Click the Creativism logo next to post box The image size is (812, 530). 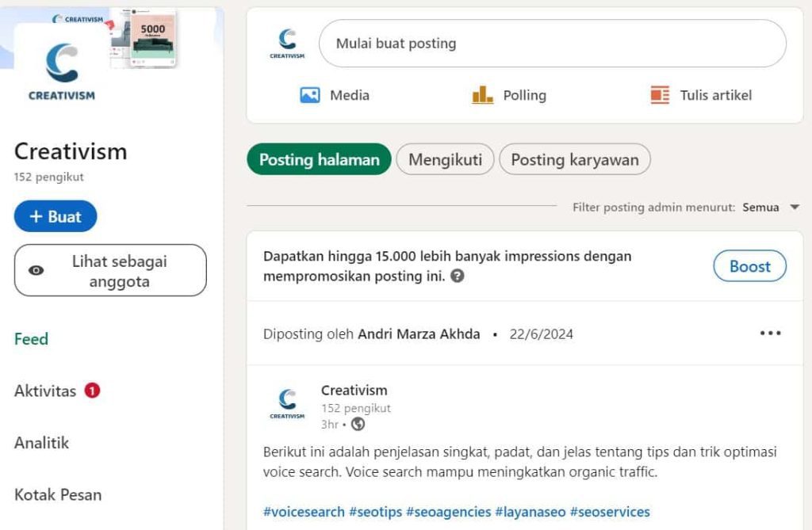click(x=285, y=41)
